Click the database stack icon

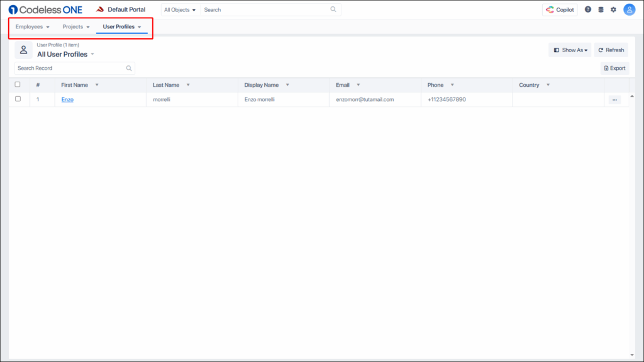point(601,9)
